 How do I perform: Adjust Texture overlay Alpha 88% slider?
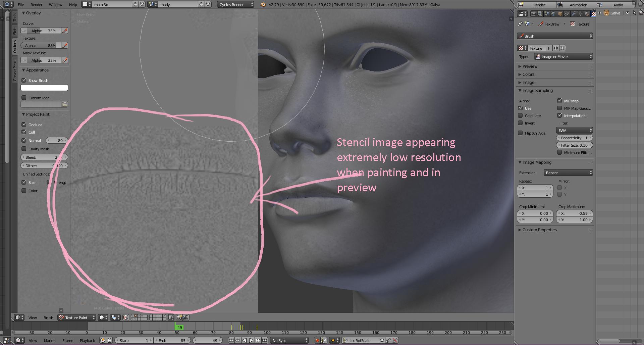tap(41, 45)
